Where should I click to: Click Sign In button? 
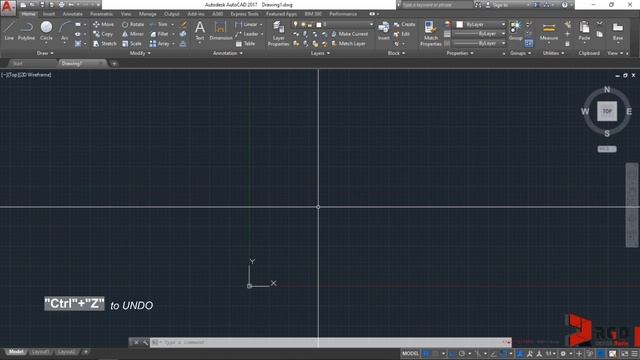[498, 5]
